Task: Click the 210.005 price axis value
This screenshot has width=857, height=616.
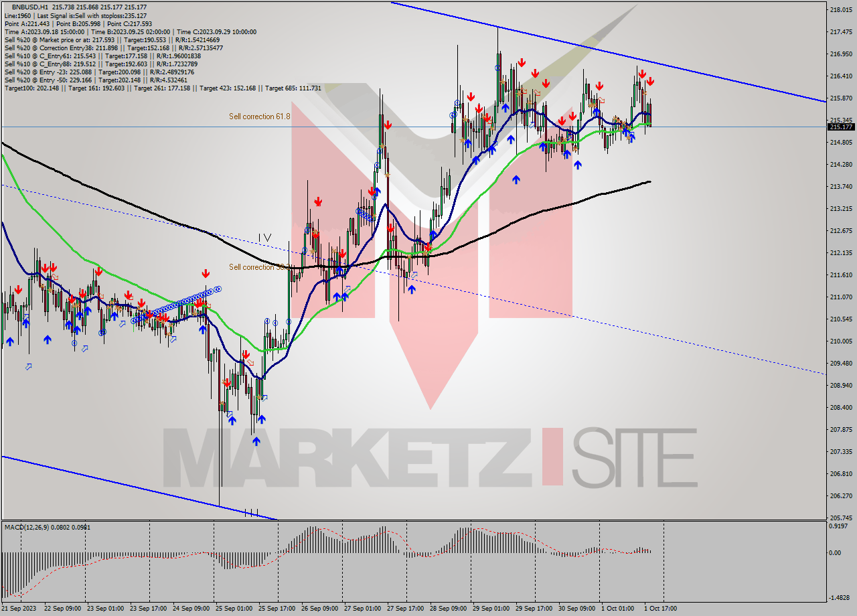Action: pos(841,341)
